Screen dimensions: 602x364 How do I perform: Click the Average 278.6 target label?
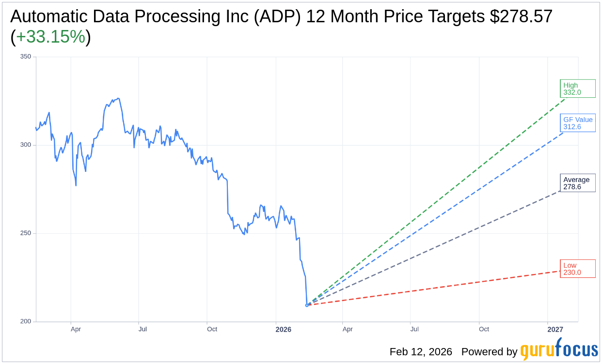[578, 183]
